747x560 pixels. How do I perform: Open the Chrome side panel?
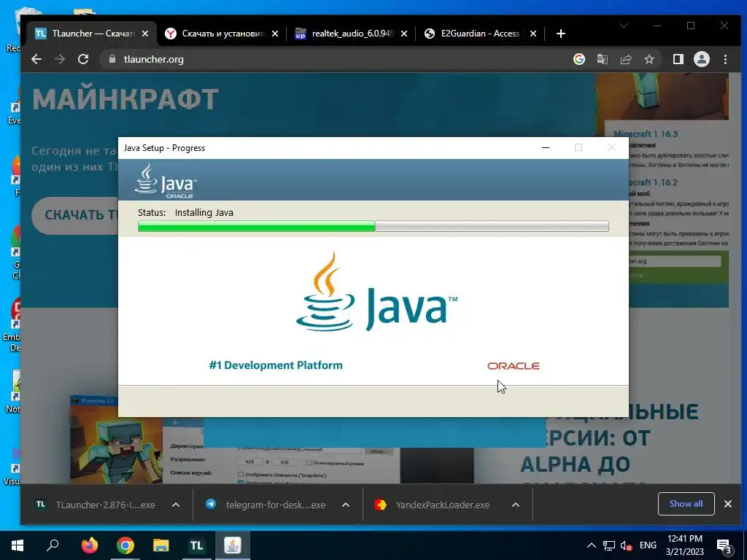[x=678, y=59]
